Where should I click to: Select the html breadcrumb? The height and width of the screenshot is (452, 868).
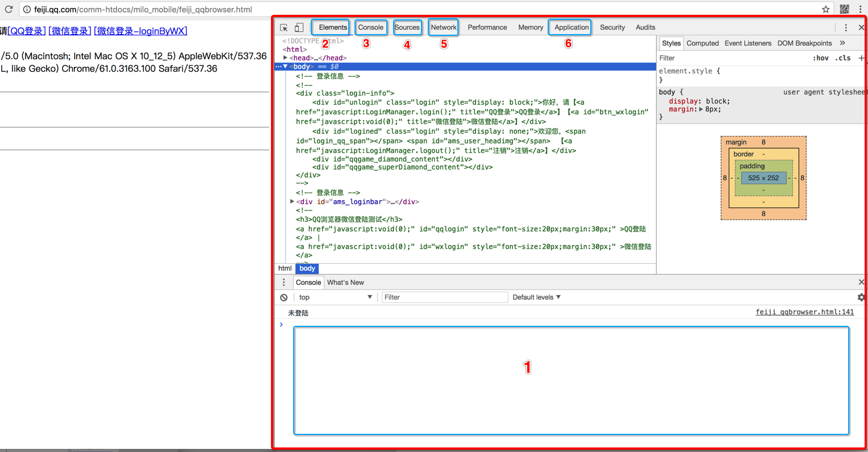click(x=285, y=268)
